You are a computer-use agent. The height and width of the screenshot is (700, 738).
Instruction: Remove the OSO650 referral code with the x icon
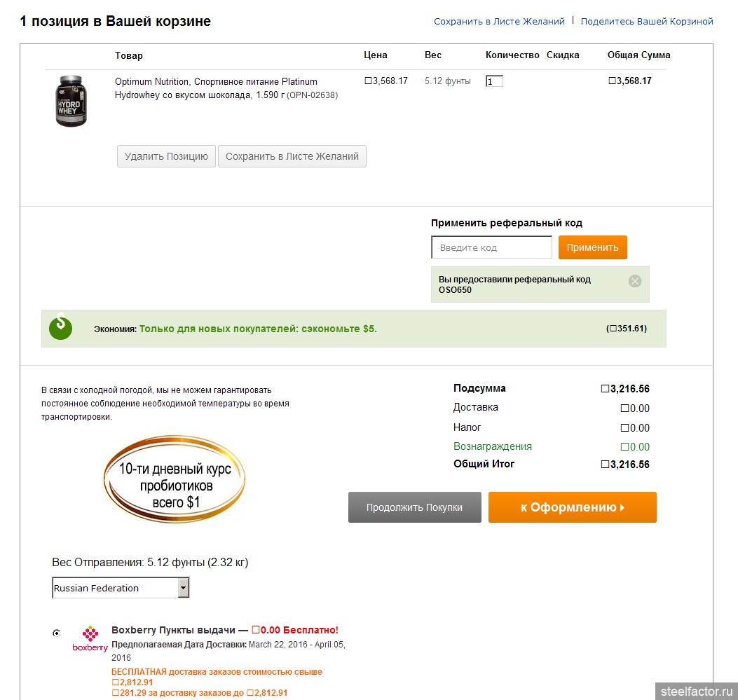[634, 281]
